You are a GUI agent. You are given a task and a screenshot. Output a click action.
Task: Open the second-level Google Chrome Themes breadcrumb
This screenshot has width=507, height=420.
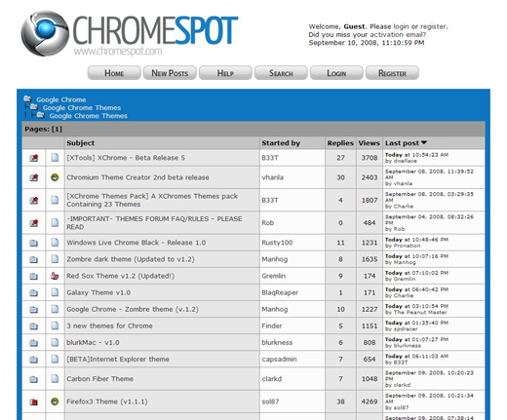(82, 108)
